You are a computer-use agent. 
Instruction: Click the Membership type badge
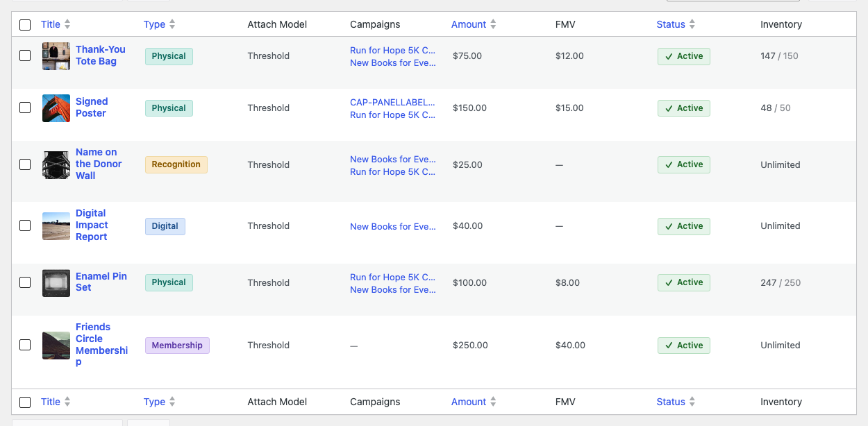coord(177,346)
